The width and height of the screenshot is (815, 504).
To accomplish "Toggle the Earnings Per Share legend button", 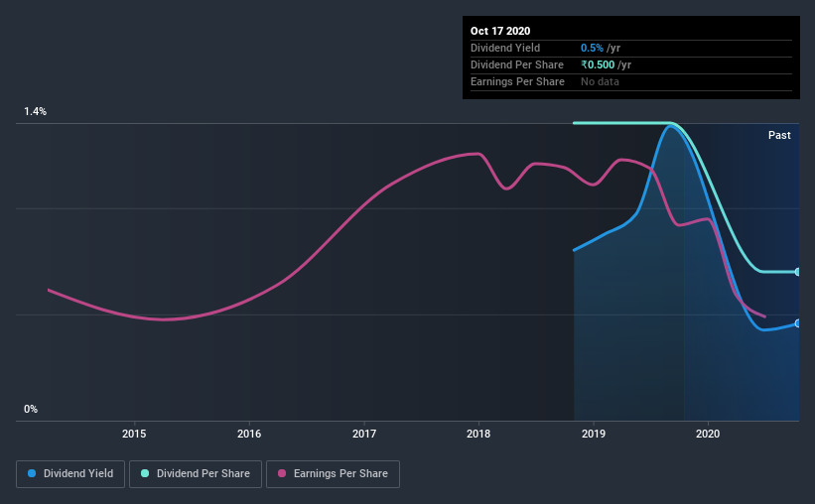I will pos(333,474).
